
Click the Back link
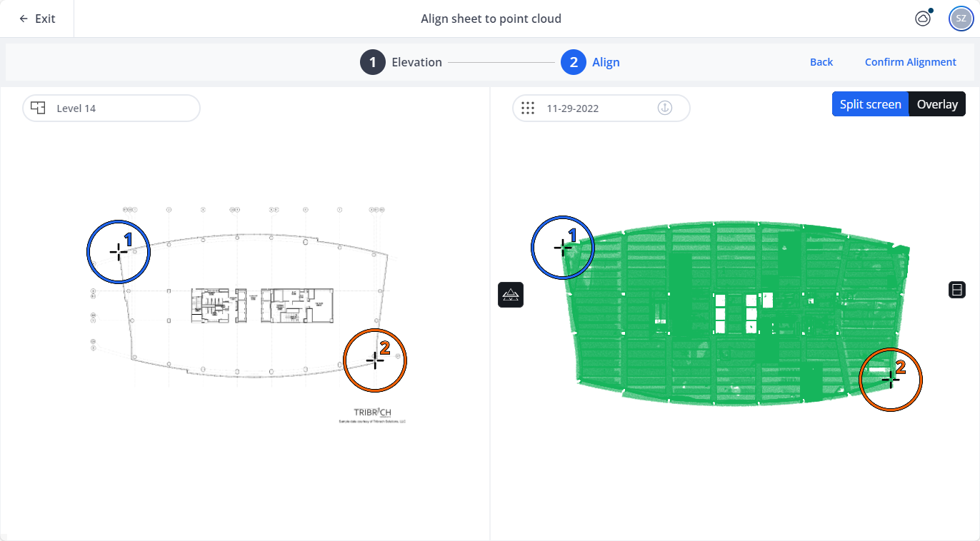click(x=821, y=62)
